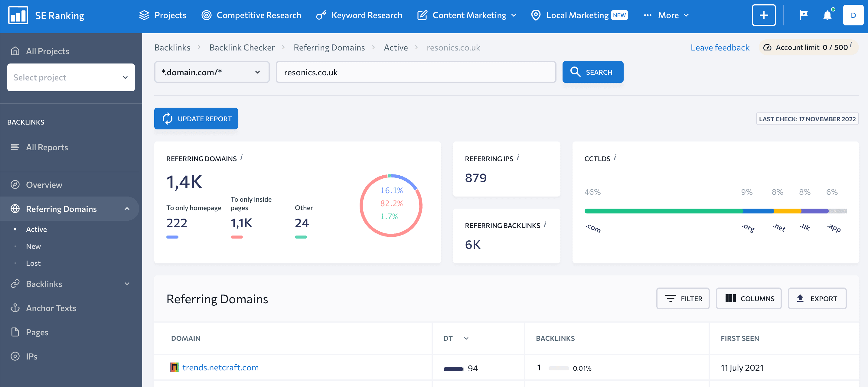The width and height of the screenshot is (868, 387).
Task: Open Keyword Research in top navigation
Action: pos(359,15)
